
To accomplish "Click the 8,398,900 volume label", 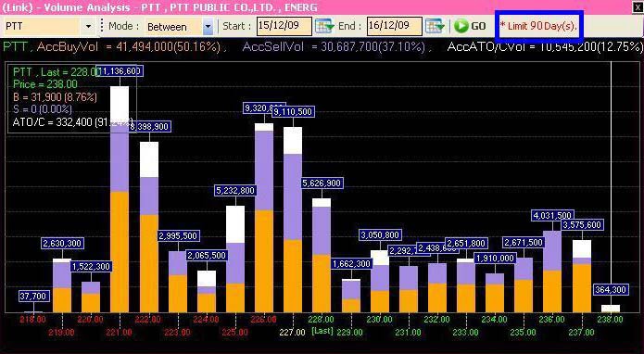I will point(149,126).
